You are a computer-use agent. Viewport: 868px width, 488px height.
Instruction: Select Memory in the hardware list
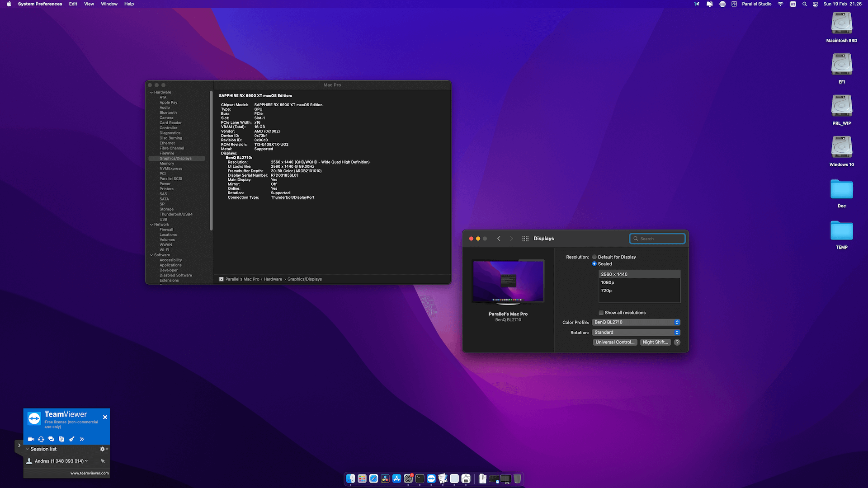(x=166, y=164)
